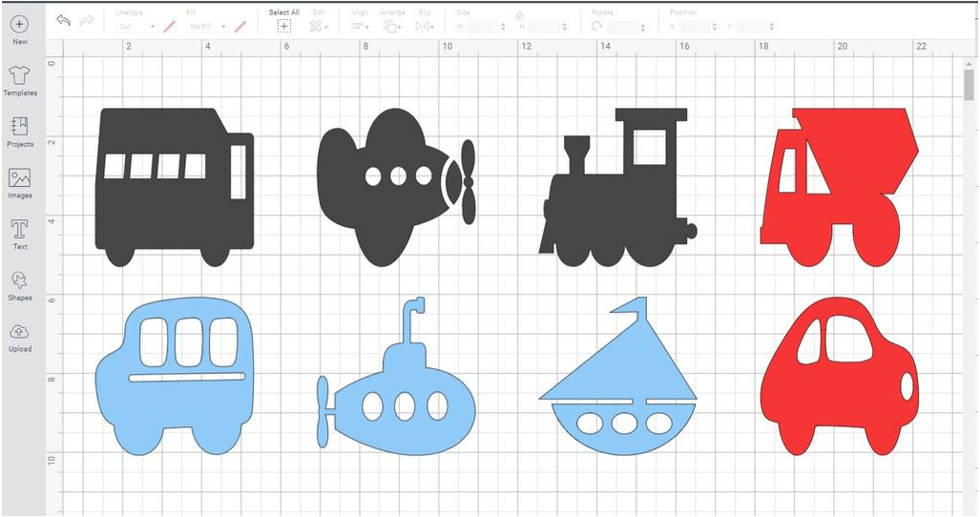The height and width of the screenshot is (517, 980).
Task: Click the Position X field
Action: pyautogui.click(x=695, y=27)
